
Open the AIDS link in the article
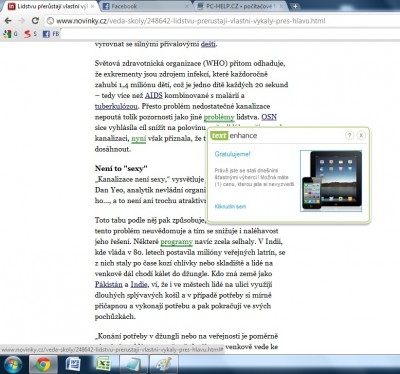tap(154, 95)
